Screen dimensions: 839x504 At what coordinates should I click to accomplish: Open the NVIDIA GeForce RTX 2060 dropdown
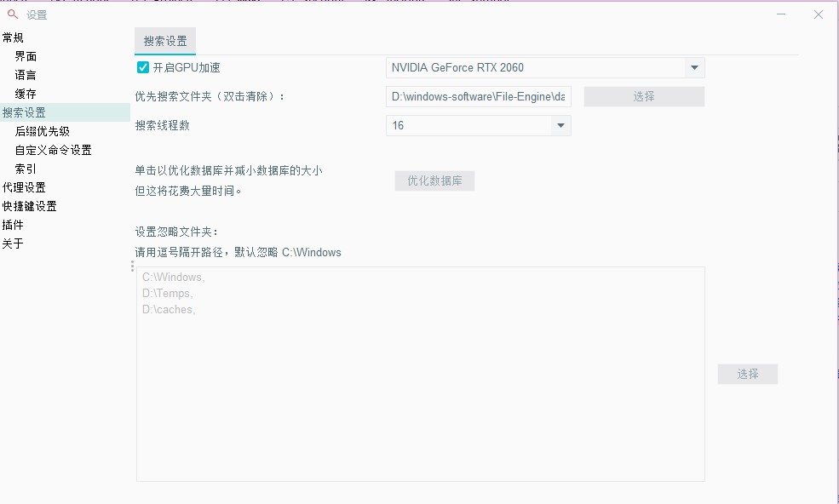click(694, 68)
